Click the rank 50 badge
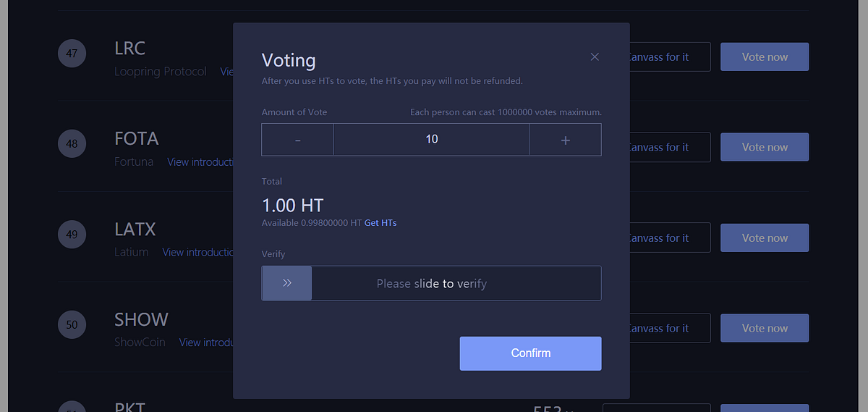868x412 pixels. pyautogui.click(x=72, y=324)
